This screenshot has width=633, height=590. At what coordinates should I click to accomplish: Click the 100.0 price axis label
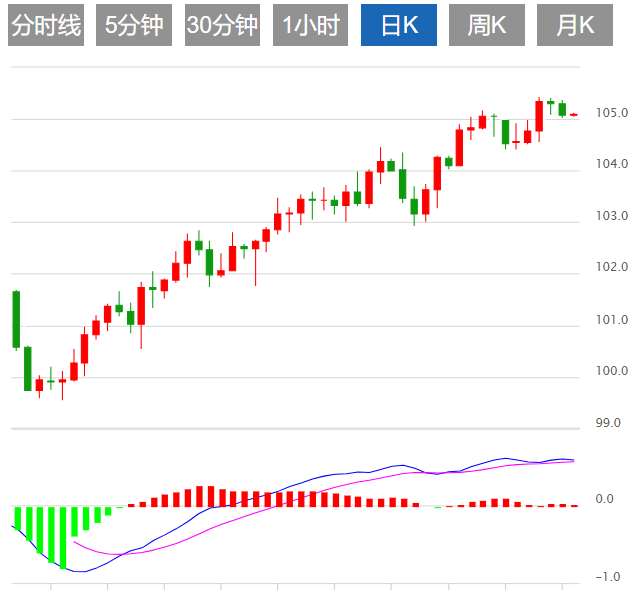click(x=611, y=372)
